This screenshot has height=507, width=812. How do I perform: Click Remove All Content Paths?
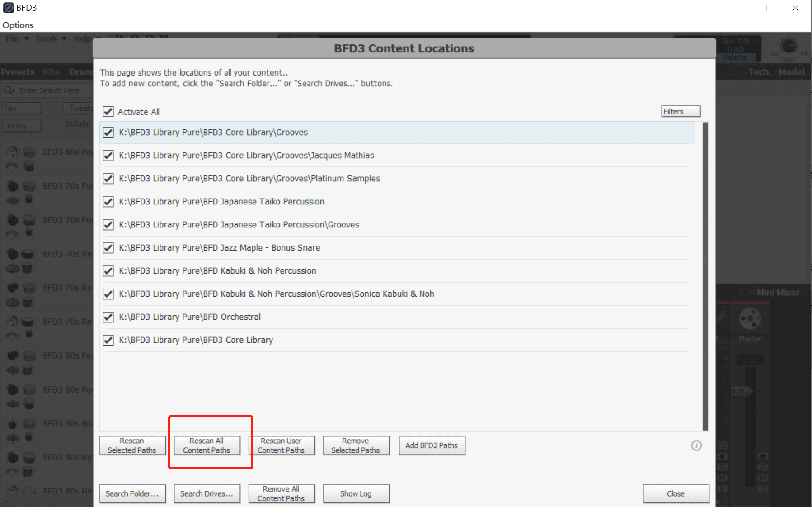[282, 494]
